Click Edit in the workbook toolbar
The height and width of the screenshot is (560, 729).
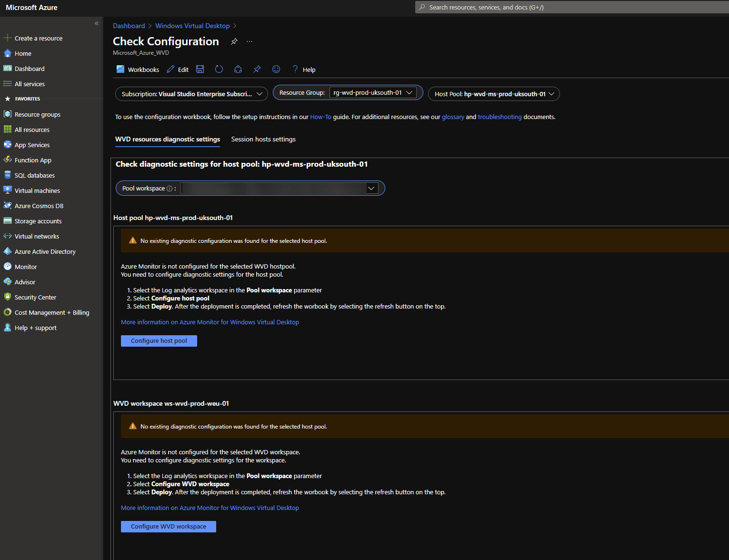(178, 70)
